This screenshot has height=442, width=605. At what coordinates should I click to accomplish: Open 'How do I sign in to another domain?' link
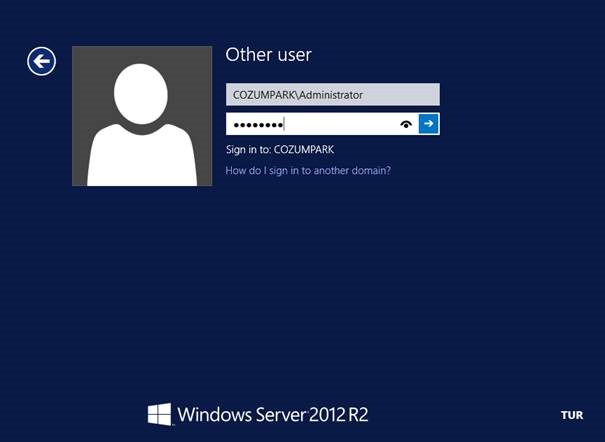click(x=308, y=170)
